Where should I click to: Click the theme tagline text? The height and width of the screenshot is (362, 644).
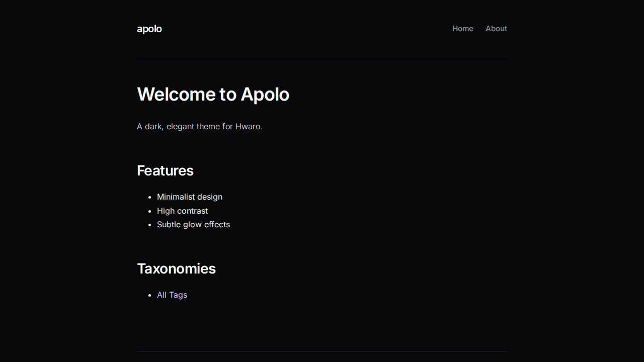click(199, 126)
